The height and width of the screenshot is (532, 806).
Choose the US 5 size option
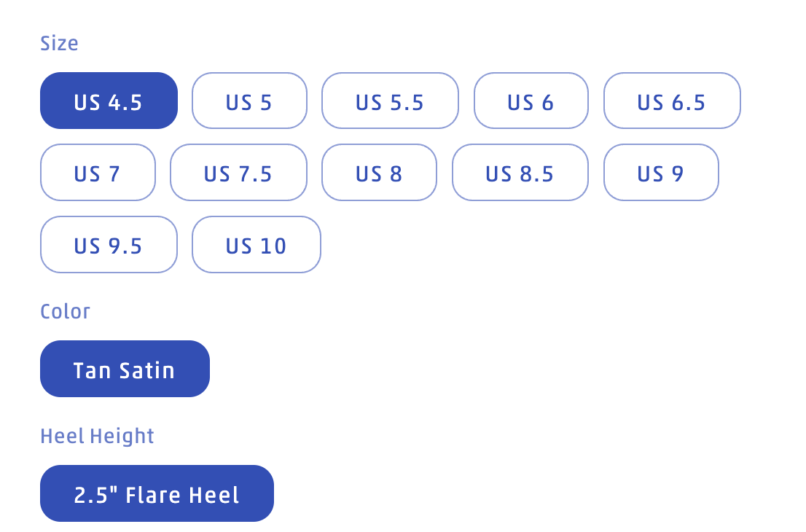click(249, 101)
